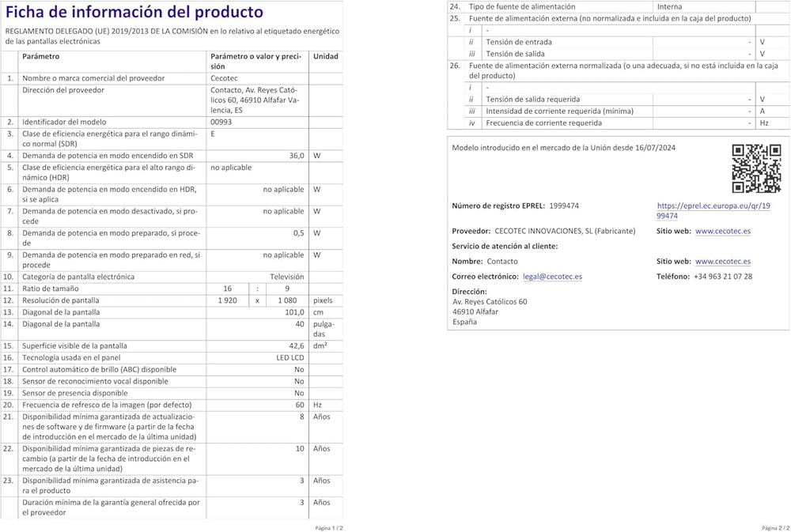Click the 'Página 2 / 2' footer
Viewport: 791px width, 532px height.
click(774, 527)
